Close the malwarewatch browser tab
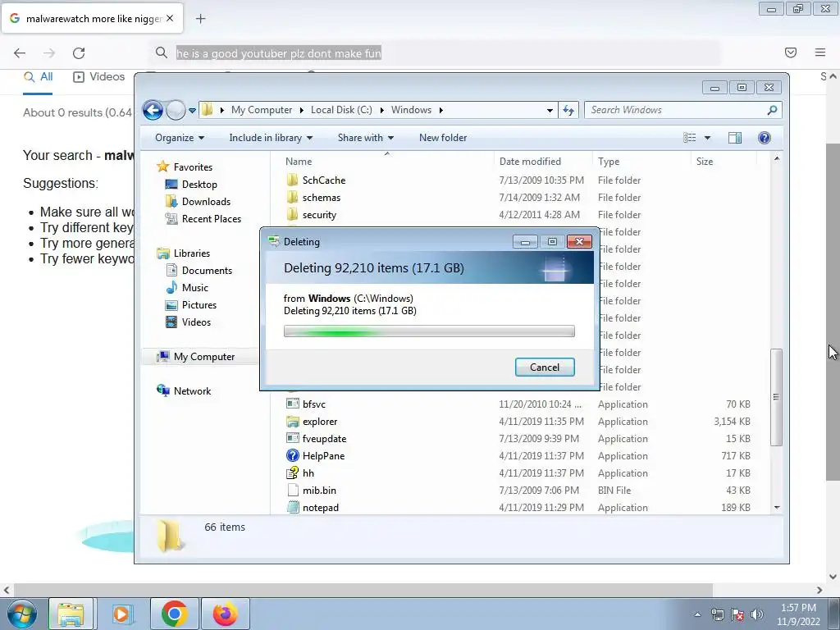Screen dimensions: 840x630 (170, 18)
